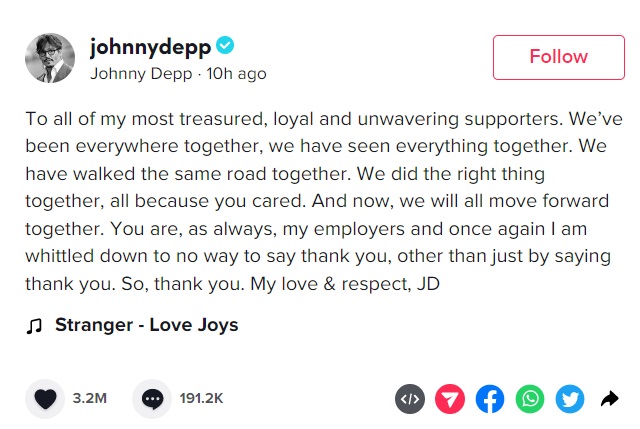Open Johnny Depp's profile avatar picture
Viewport: 640px width, 429px height.
[x=50, y=58]
